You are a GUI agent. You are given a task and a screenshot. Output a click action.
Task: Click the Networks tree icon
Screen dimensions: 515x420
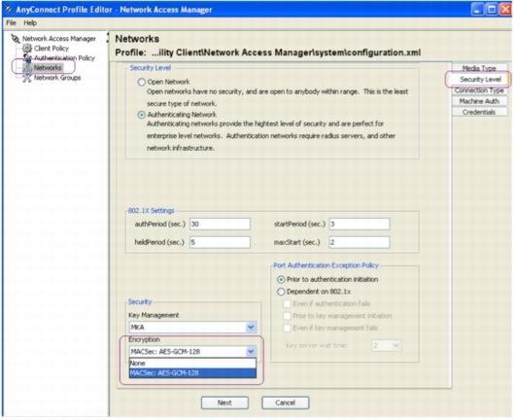27,68
